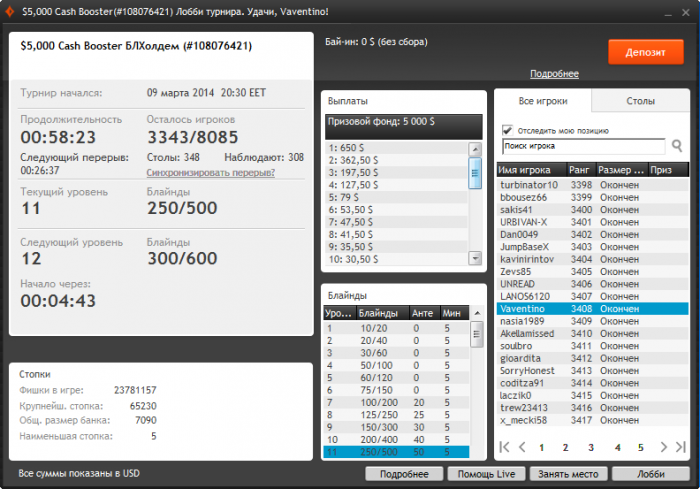Viewport: 700px width, 489px height.
Task: Go to previous page of players list
Action: click(x=522, y=447)
